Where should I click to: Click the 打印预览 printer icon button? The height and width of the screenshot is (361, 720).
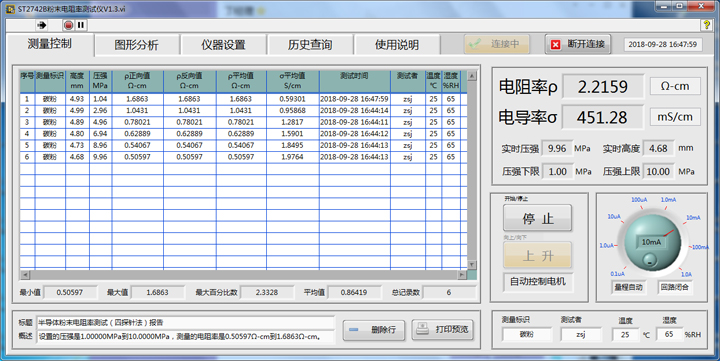(x=443, y=329)
